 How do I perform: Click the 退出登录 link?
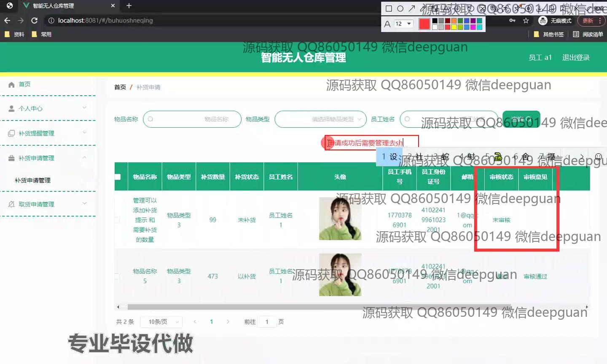point(576,58)
